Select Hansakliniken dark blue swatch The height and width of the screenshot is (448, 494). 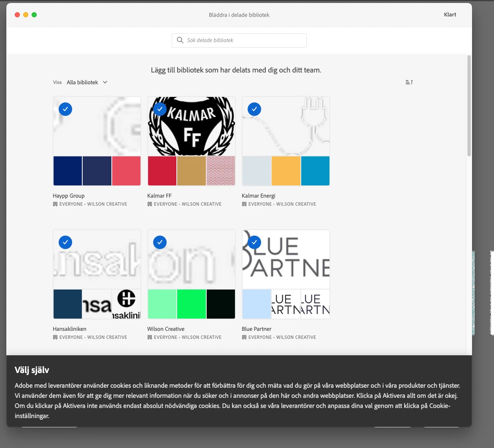(x=68, y=304)
